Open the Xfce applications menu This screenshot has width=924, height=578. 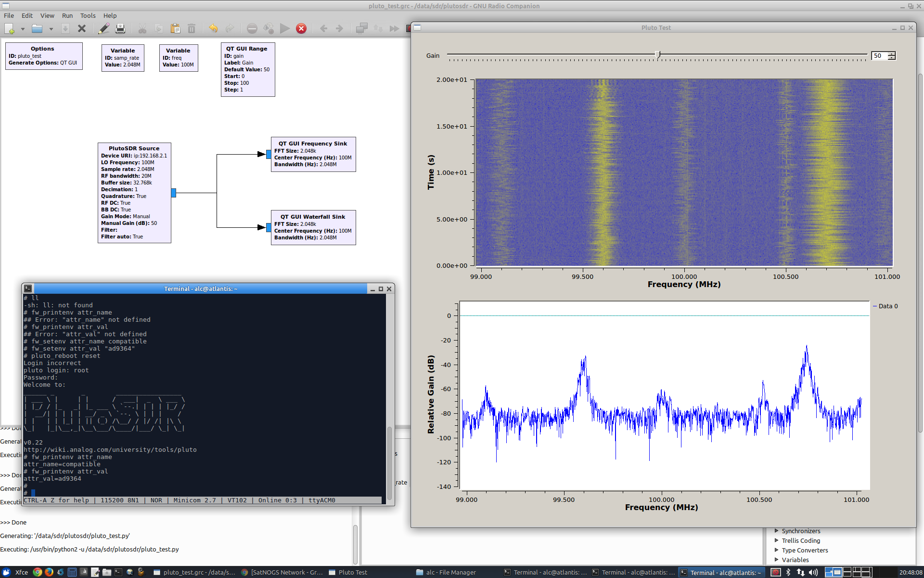15,572
